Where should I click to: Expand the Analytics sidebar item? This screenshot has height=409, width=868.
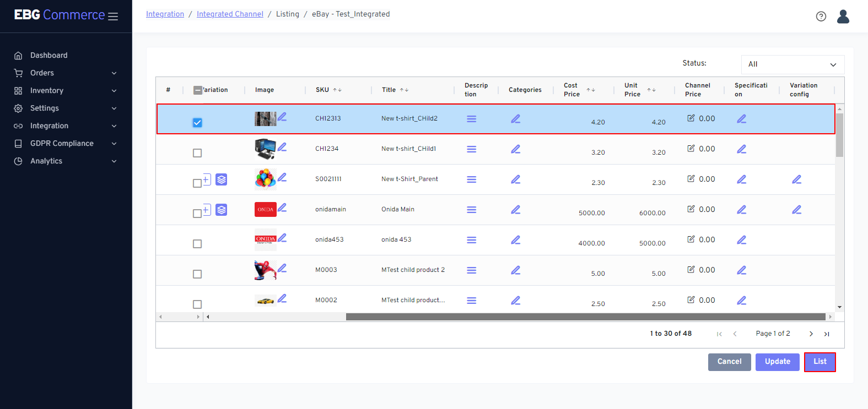click(66, 161)
